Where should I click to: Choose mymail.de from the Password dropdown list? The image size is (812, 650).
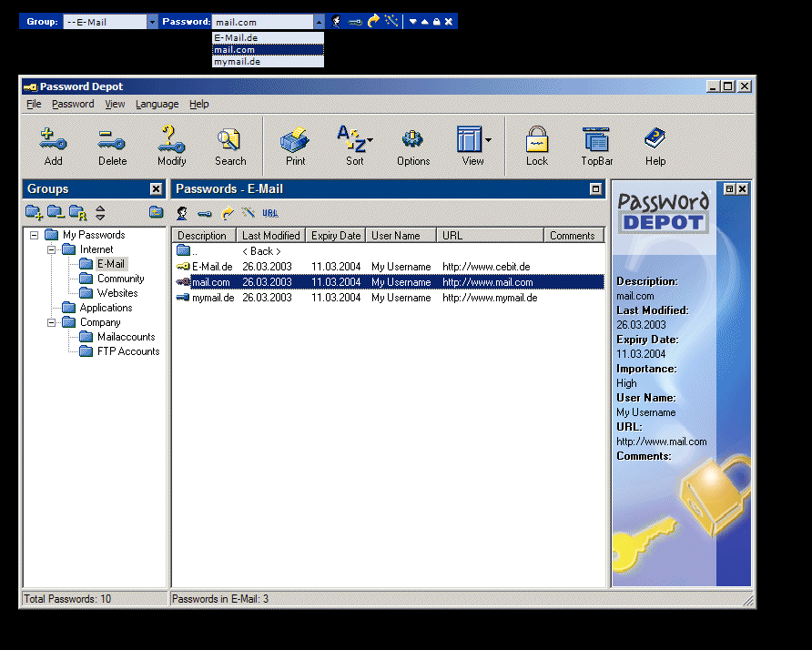pos(268,62)
